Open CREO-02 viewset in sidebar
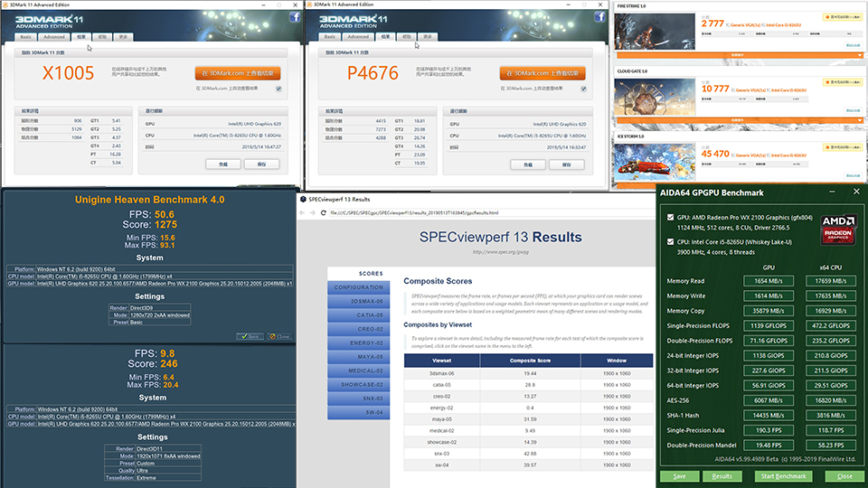This screenshot has width=868, height=488. (x=359, y=329)
